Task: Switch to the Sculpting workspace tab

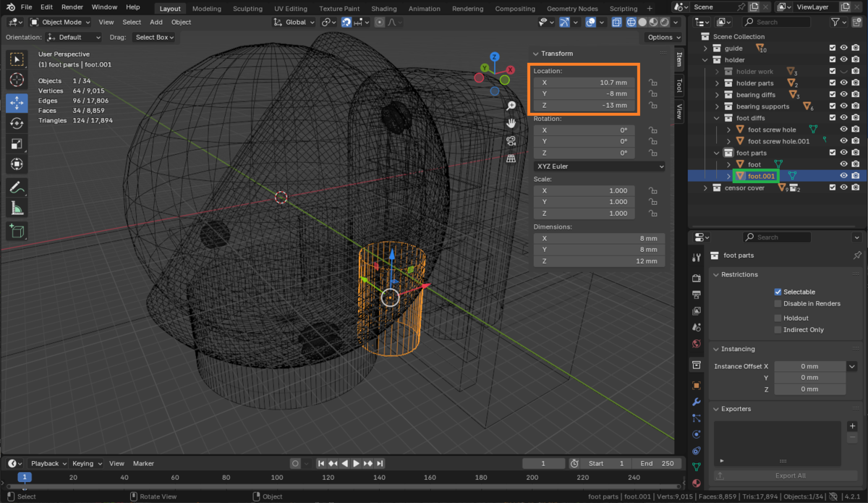Action: click(247, 9)
